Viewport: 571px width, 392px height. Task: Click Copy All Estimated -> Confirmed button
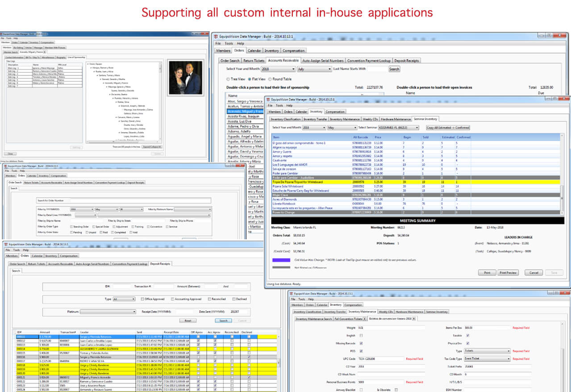tap(448, 128)
